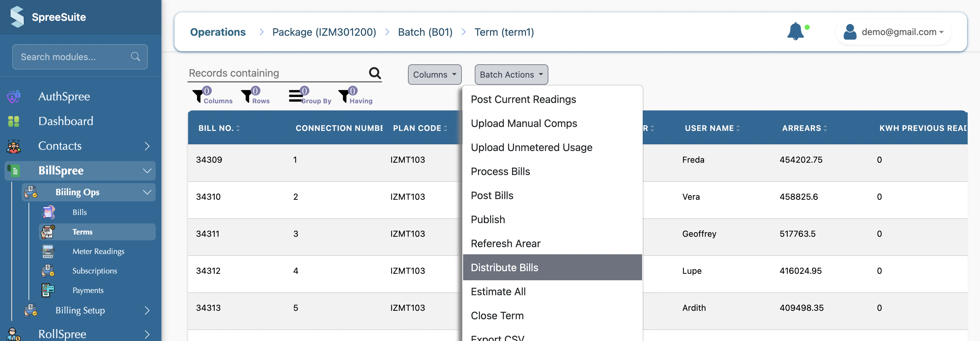This screenshot has width=980, height=341.
Task: Click the Billing Setup icon
Action: pyautogui.click(x=31, y=310)
